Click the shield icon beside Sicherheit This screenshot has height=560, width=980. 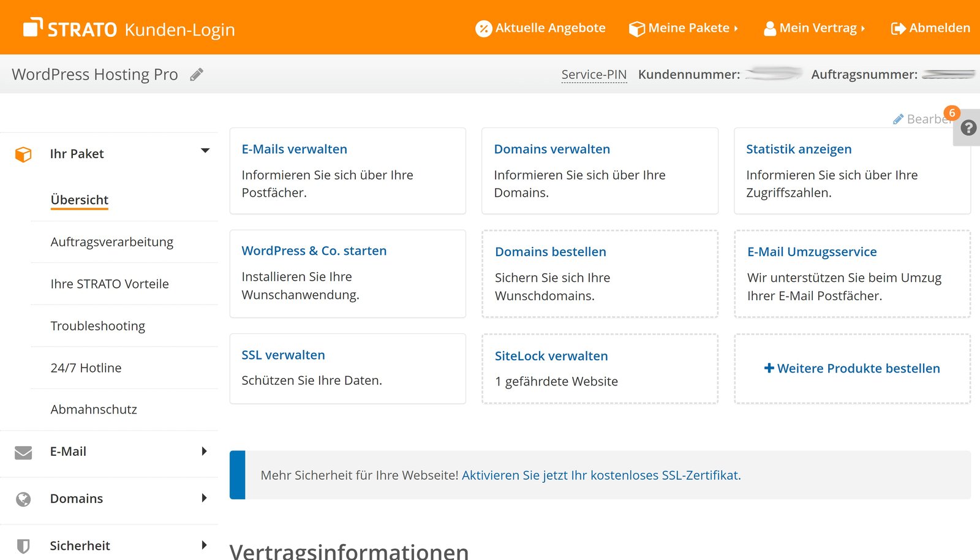(23, 545)
